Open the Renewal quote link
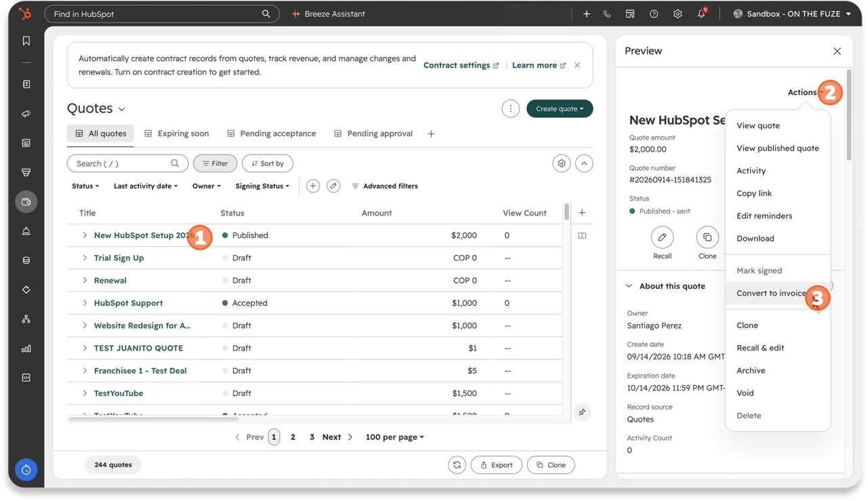The width and height of the screenshot is (868, 501). [110, 281]
